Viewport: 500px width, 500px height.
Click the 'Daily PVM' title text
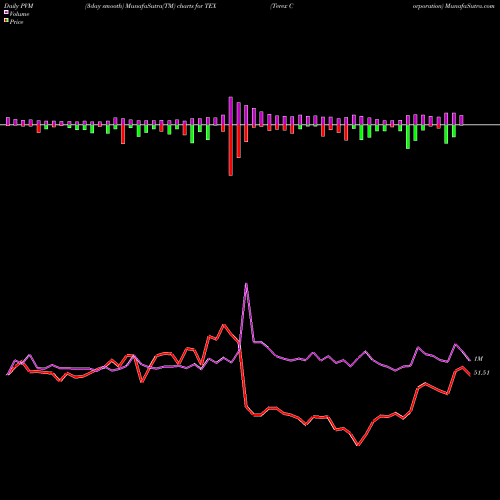(x=19, y=6)
